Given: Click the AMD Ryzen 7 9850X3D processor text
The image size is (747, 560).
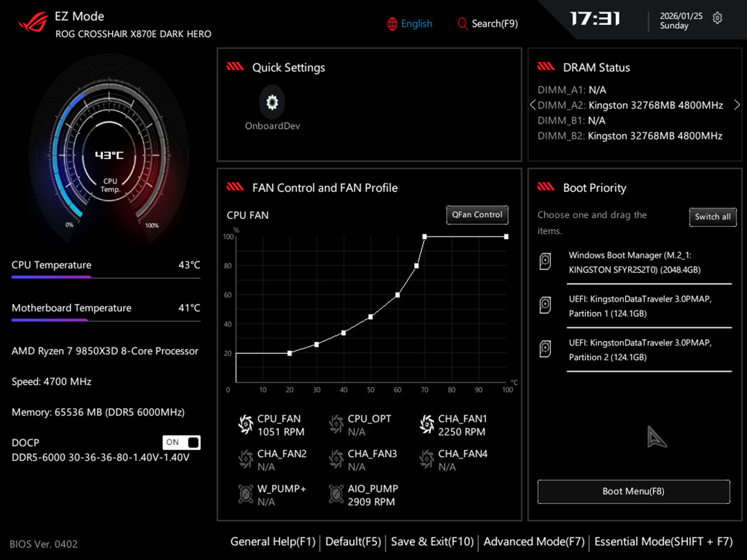Looking at the screenshot, I should click(105, 351).
